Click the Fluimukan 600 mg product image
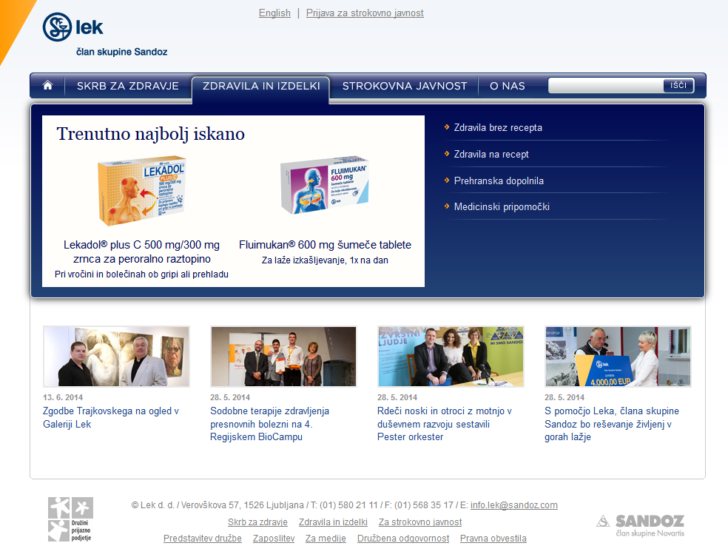The width and height of the screenshot is (728, 560). coord(325,185)
